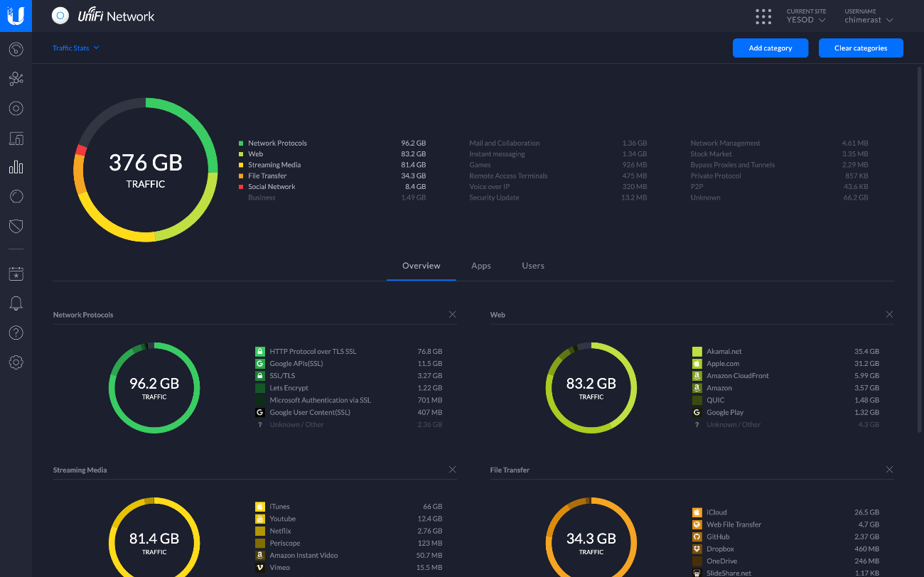Click the 96.2 GB Network Protocols donut

[154, 388]
